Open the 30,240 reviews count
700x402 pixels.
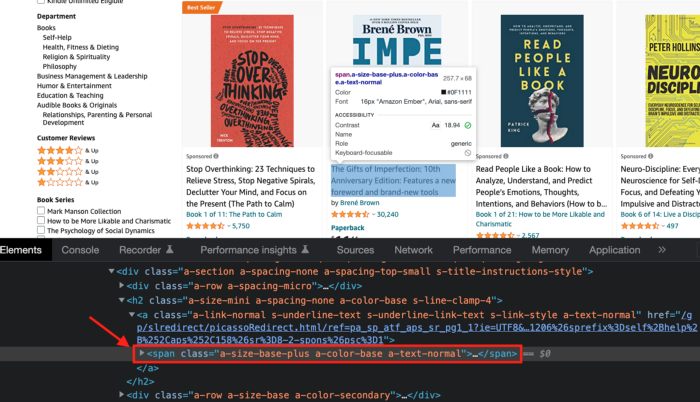(x=388, y=214)
